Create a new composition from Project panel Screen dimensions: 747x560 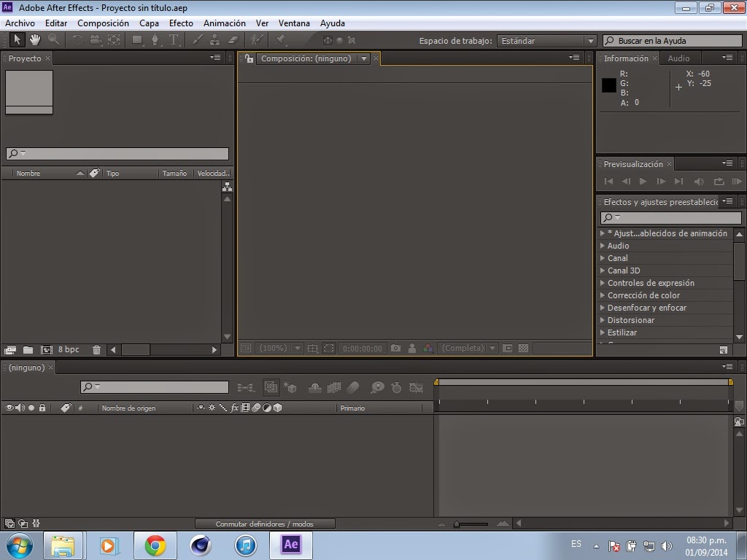tap(46, 350)
